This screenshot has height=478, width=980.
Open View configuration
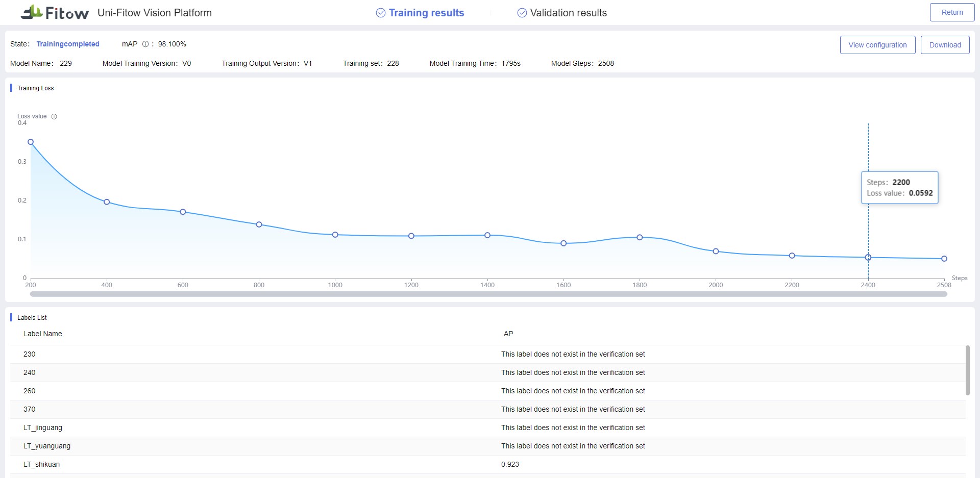pyautogui.click(x=877, y=45)
